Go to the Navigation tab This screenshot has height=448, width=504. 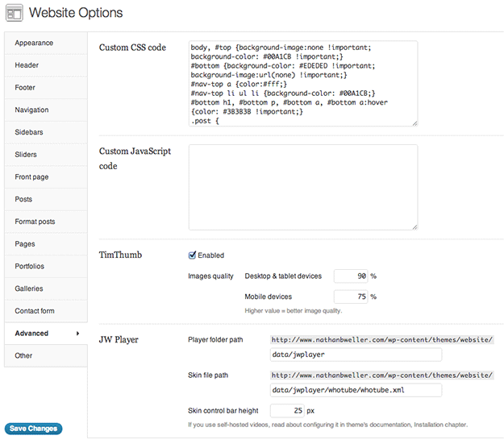pos(31,110)
